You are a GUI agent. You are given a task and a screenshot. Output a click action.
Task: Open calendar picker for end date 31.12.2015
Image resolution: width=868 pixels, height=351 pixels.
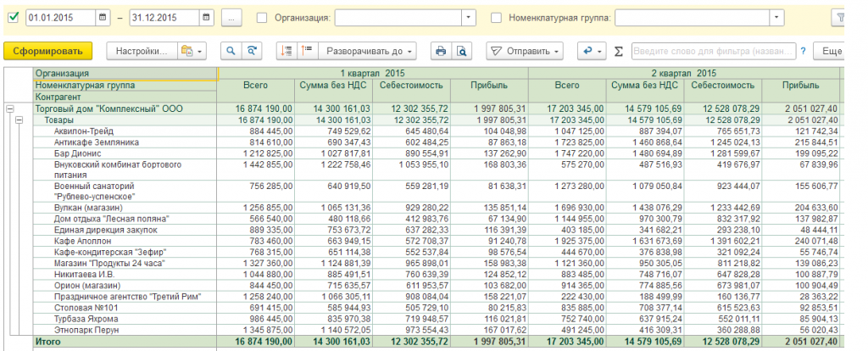tap(208, 17)
